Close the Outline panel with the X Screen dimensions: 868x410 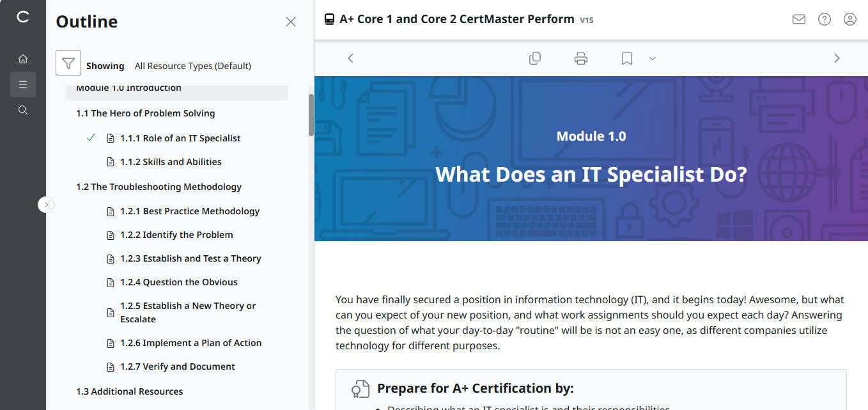[291, 21]
